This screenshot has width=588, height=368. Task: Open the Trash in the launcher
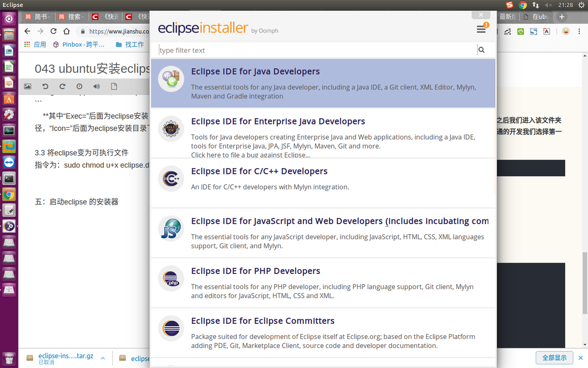(9, 358)
